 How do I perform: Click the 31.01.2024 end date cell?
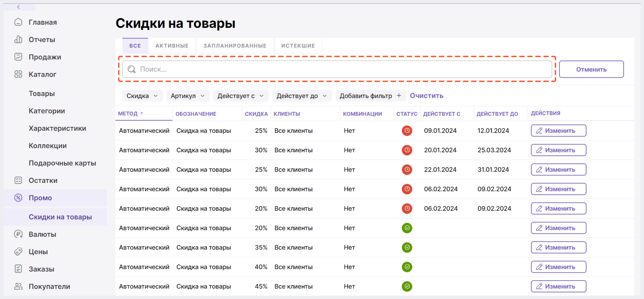click(493, 170)
